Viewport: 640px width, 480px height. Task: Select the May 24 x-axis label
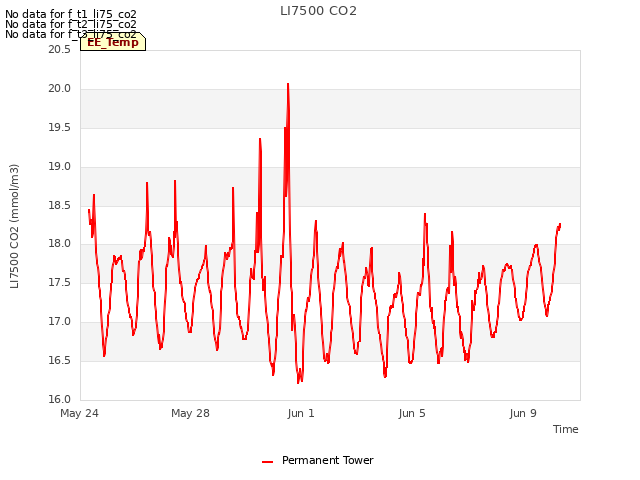point(79,413)
